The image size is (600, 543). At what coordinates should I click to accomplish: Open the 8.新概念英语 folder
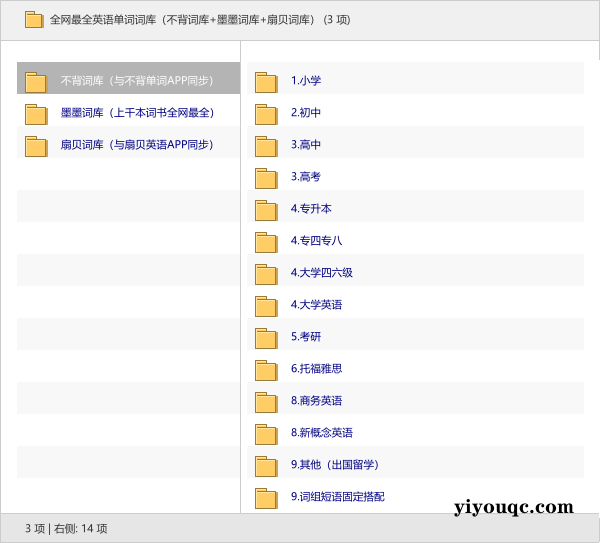coord(321,433)
